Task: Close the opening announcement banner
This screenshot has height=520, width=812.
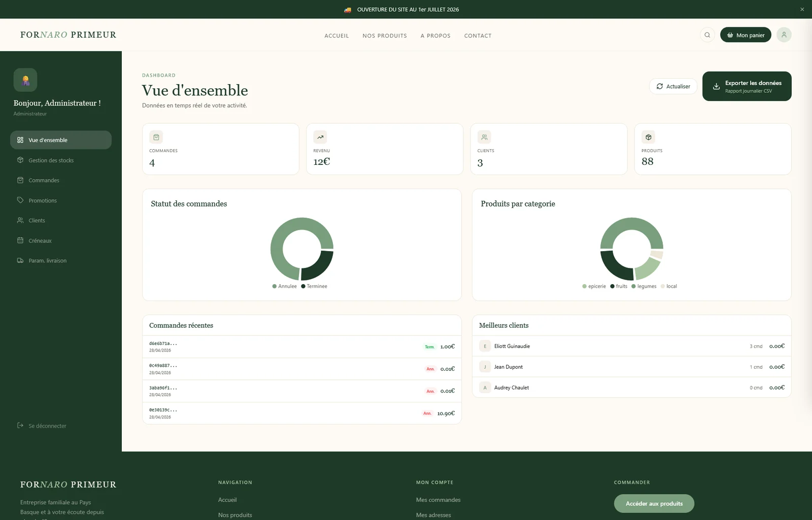Action: coord(802,9)
